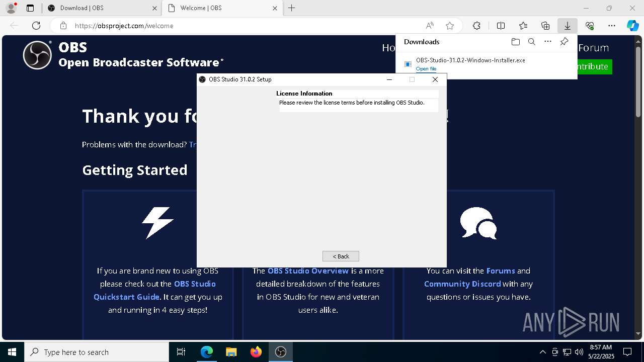Close the OBS Studio Setup window
The image size is (644, 362).
[x=435, y=79]
